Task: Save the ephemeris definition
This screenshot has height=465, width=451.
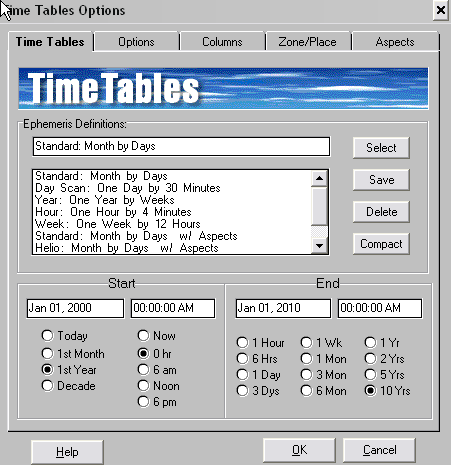Action: point(381,180)
